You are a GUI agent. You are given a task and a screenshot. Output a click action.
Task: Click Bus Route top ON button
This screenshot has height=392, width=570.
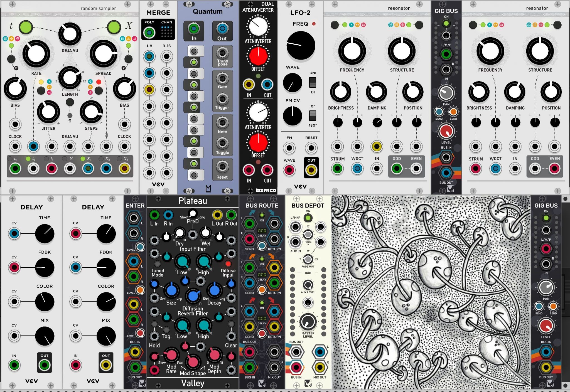click(x=262, y=215)
